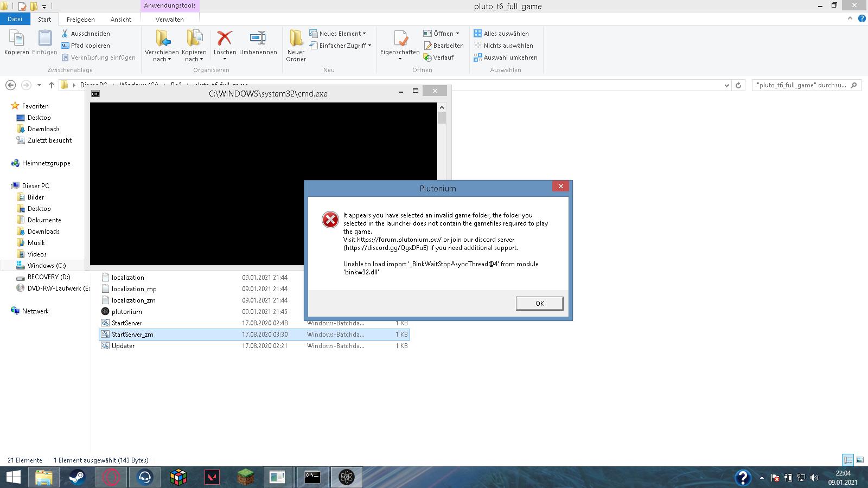Image resolution: width=868 pixels, height=488 pixels.
Task: Open the Explorer help question mark
Action: click(x=861, y=18)
